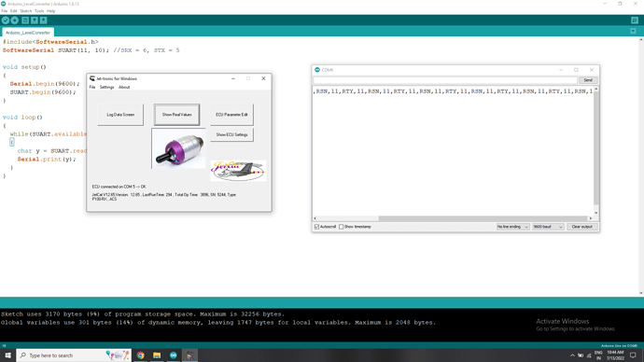Click the serial monitor horizontal scrollbar thumb

pos(483,218)
